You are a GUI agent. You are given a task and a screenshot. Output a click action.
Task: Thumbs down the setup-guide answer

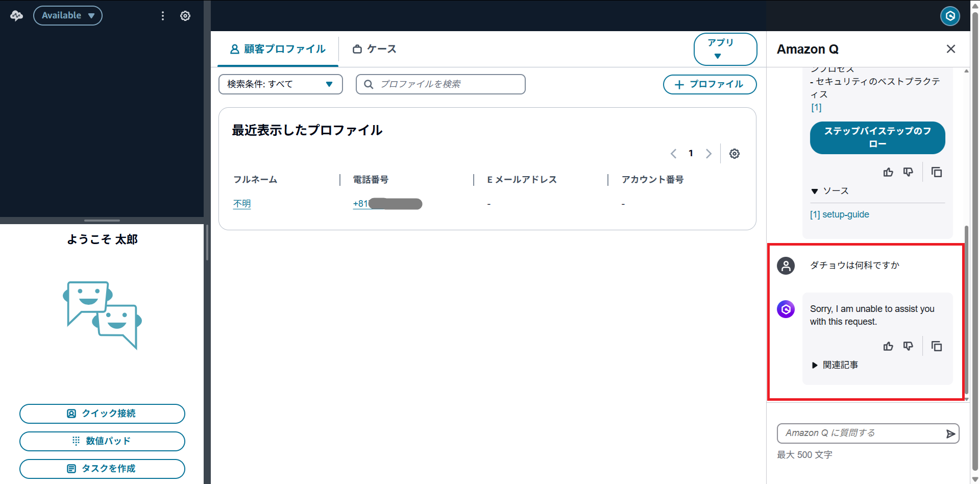tap(908, 173)
